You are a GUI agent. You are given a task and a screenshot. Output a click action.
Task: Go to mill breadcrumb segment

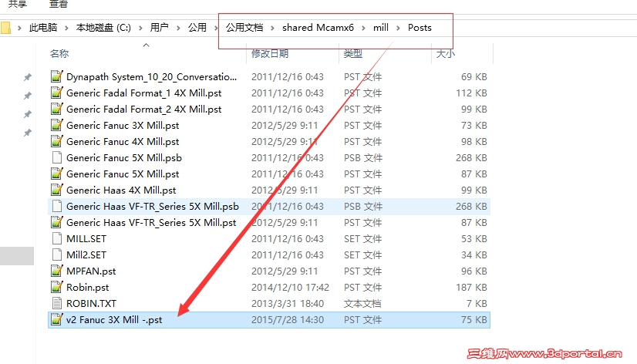[381, 28]
